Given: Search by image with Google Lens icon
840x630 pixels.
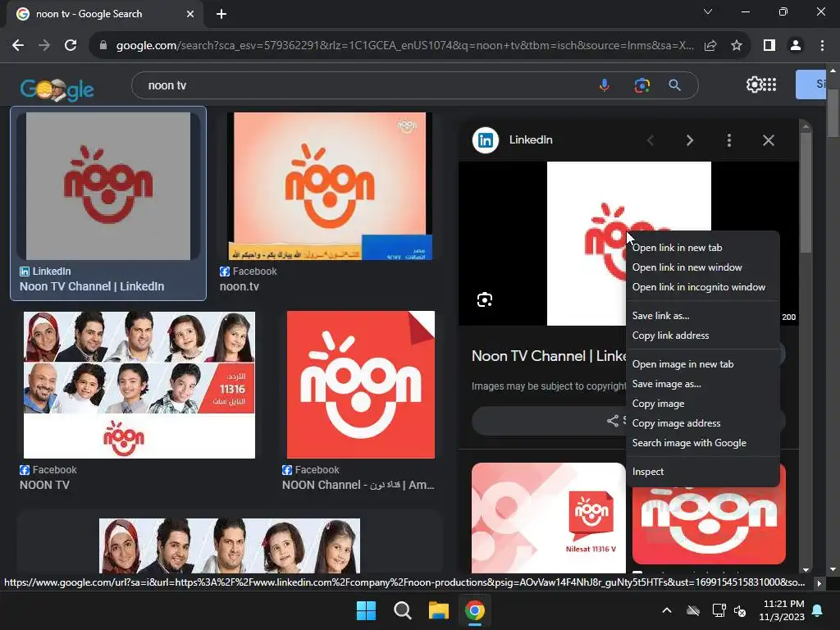Looking at the screenshot, I should pos(641,85).
